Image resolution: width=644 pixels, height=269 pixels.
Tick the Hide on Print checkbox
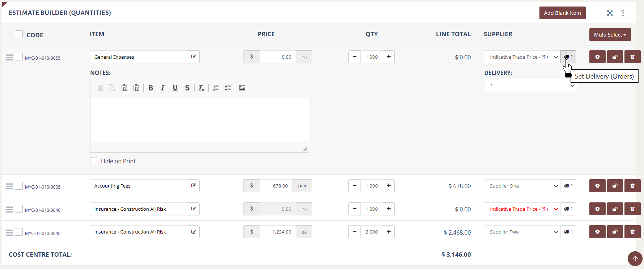click(94, 161)
